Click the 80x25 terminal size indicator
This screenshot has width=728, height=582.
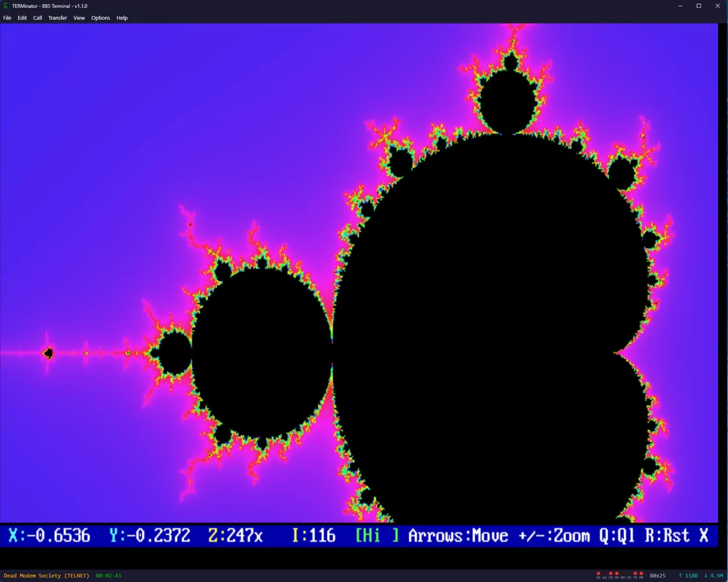click(x=657, y=575)
